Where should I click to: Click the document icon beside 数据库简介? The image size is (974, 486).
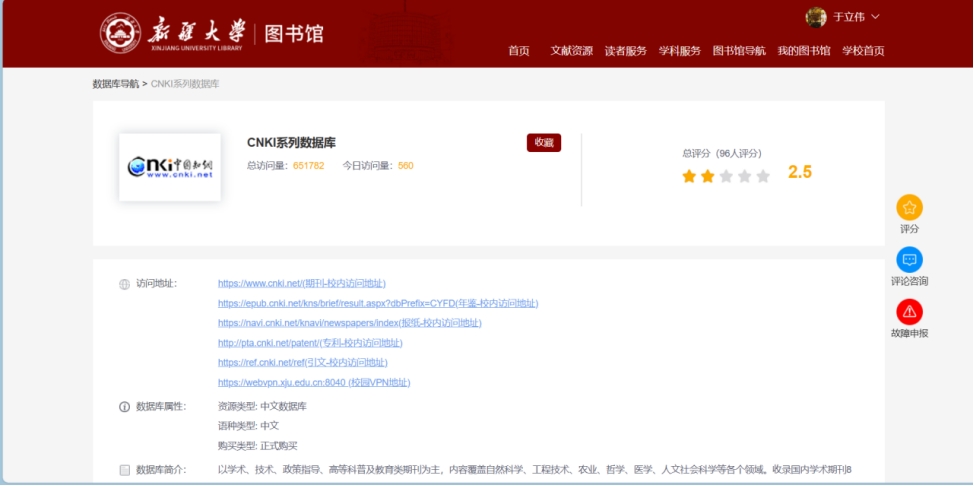124,470
